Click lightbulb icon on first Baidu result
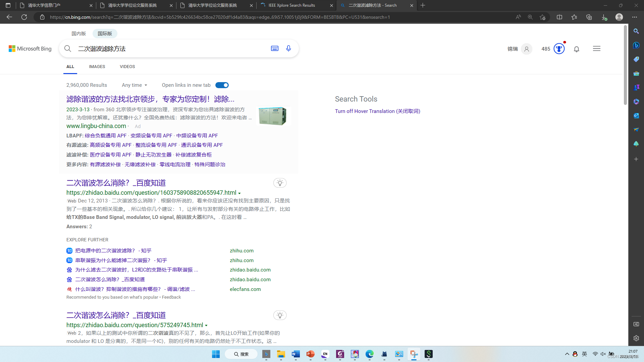This screenshot has height=362, width=644. [x=280, y=183]
